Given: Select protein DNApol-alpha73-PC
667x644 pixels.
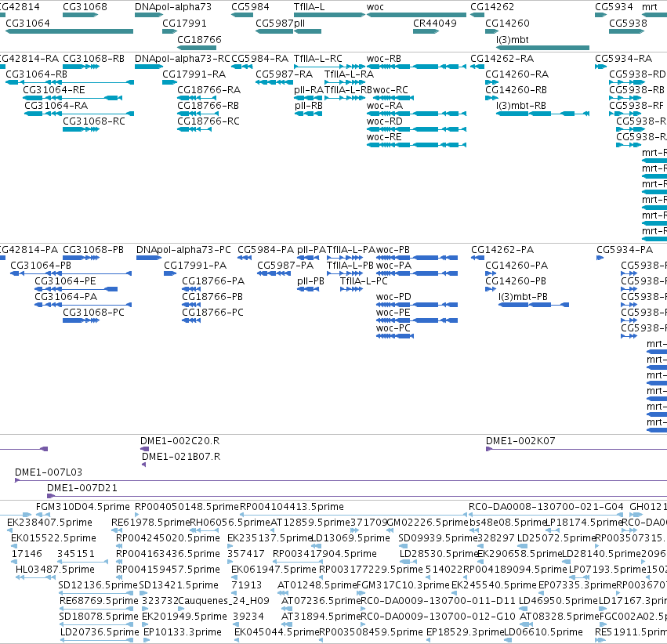Looking at the screenshot, I should pos(149,258).
